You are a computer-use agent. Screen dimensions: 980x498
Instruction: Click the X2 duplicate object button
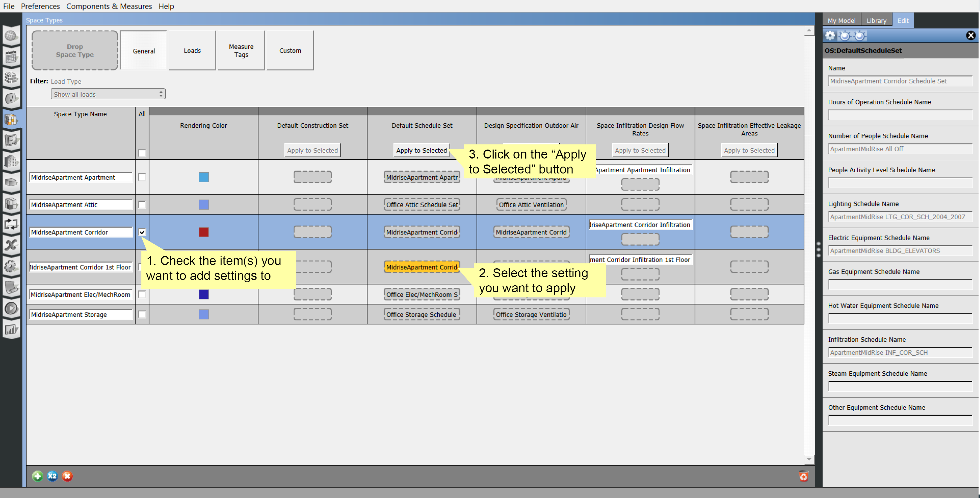[52, 476]
